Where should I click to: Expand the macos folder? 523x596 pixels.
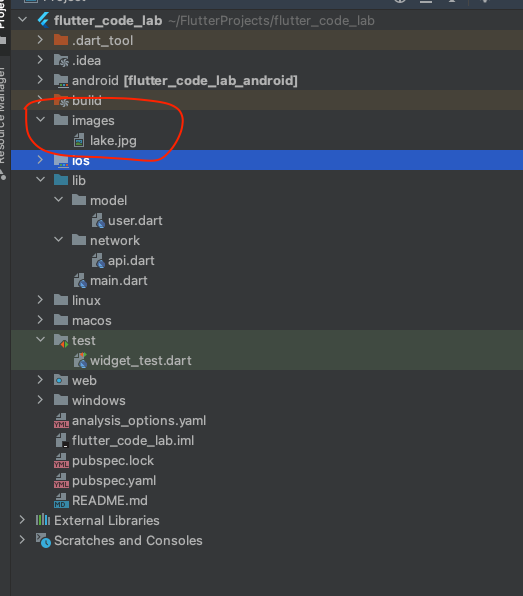coord(40,320)
